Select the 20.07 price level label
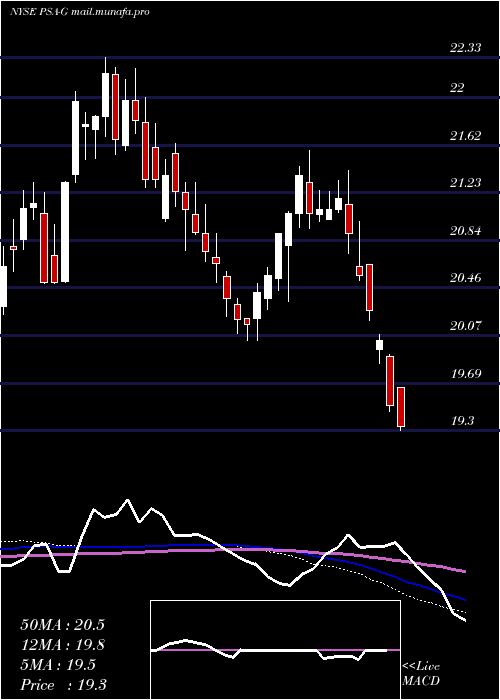 click(466, 326)
